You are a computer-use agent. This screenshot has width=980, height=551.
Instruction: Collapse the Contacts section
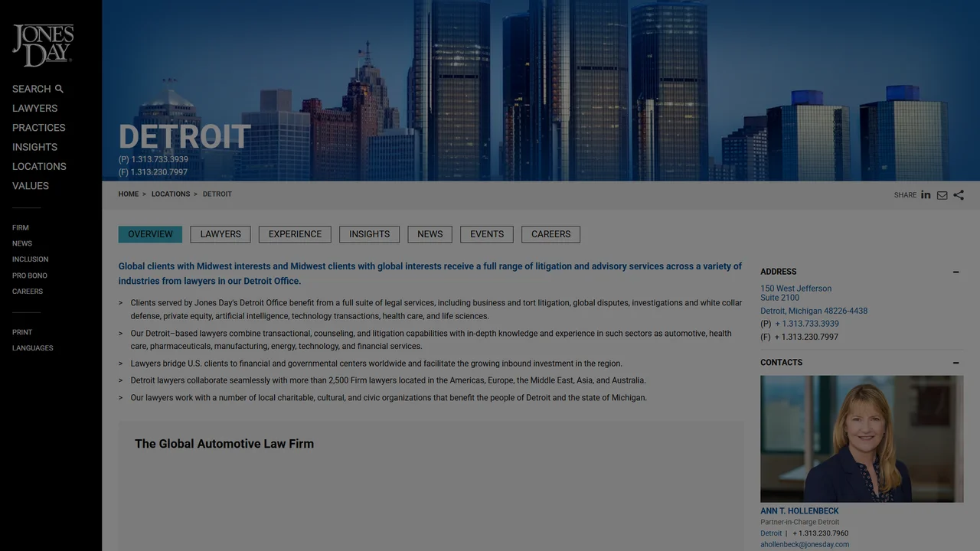[955, 363]
